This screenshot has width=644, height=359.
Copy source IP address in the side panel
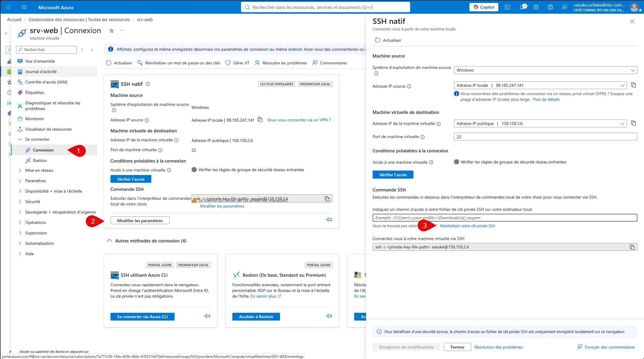(634, 85)
